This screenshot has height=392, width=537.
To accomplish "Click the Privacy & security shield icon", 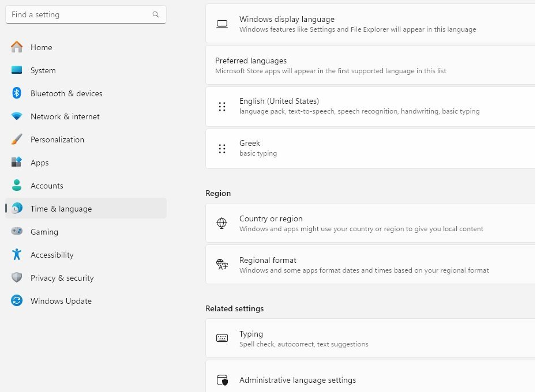I will click(x=16, y=278).
